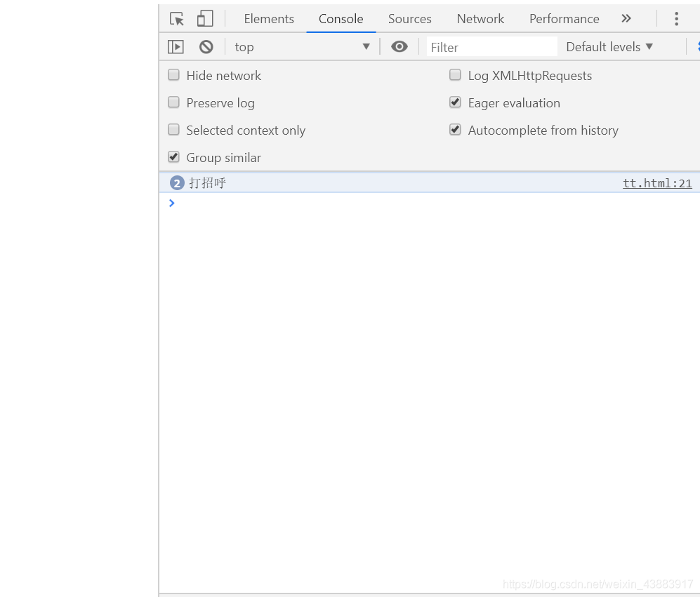Clear console with the ban icon
The image size is (700, 597).
(x=206, y=47)
